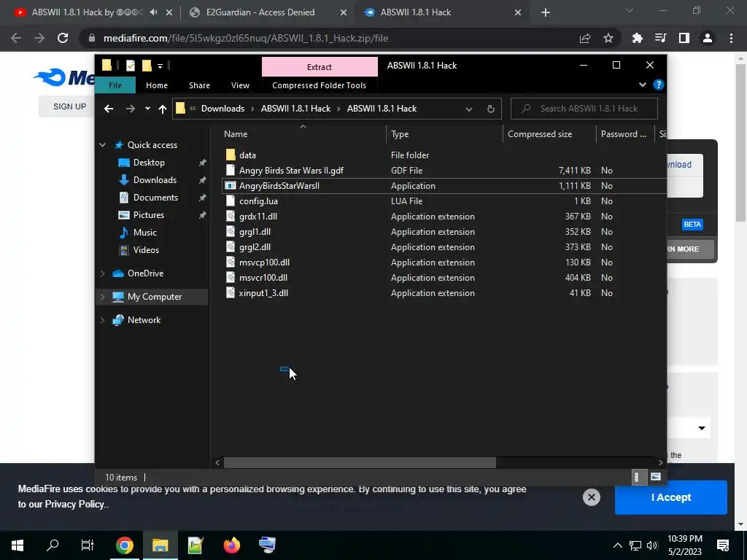This screenshot has height=560, width=747.
Task: Open Chrome from the taskbar
Action: (125, 545)
